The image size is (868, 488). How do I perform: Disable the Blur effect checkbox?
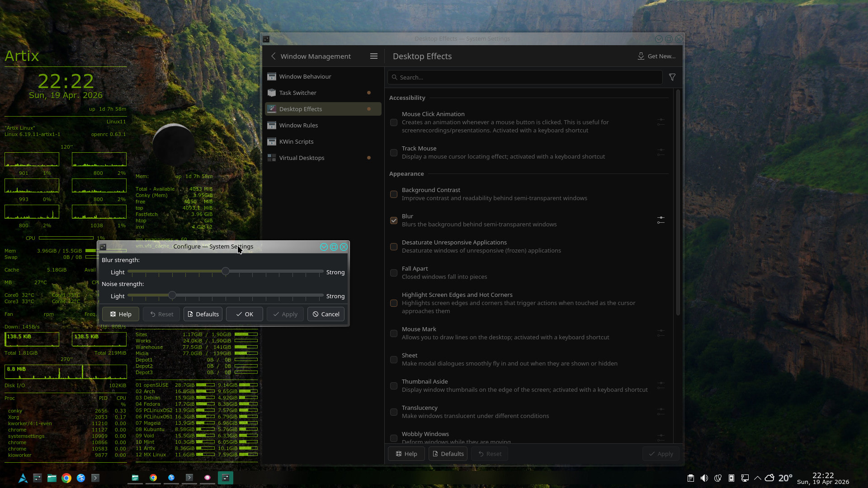coord(394,221)
